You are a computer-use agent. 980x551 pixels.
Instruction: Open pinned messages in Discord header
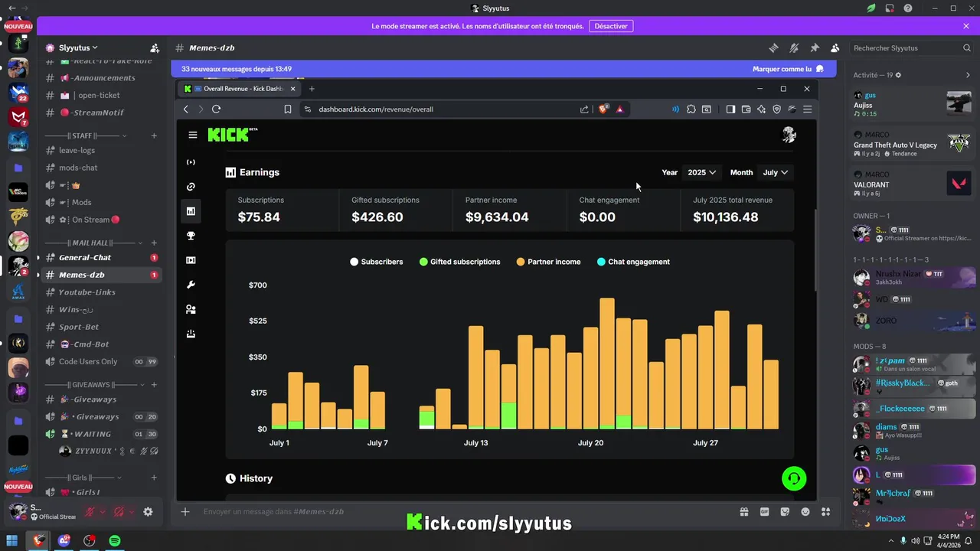coord(815,47)
